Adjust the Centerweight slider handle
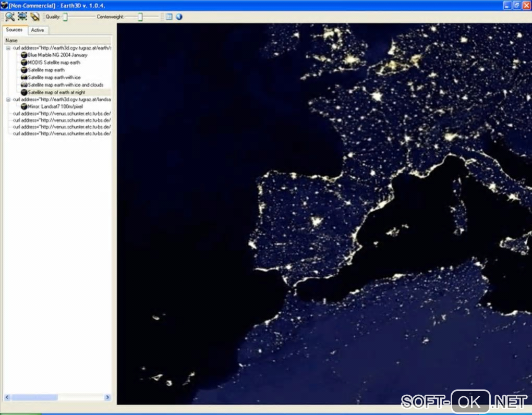The image size is (532, 415). click(x=140, y=17)
